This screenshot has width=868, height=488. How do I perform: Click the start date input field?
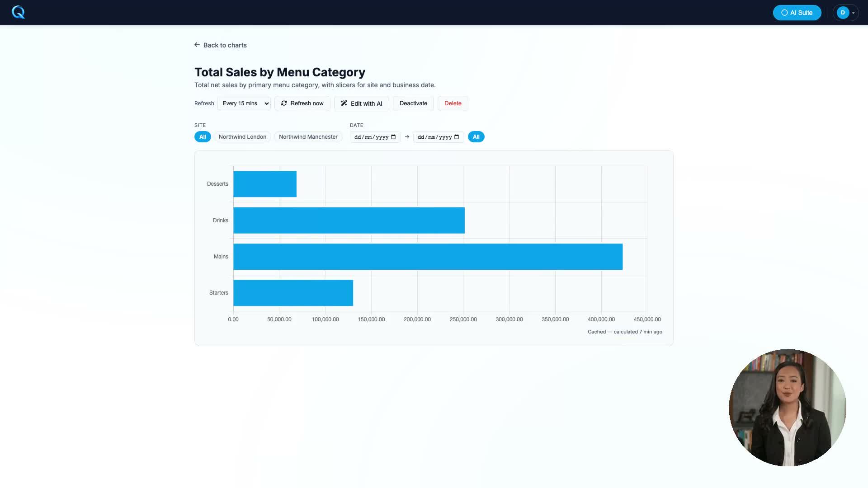point(375,137)
